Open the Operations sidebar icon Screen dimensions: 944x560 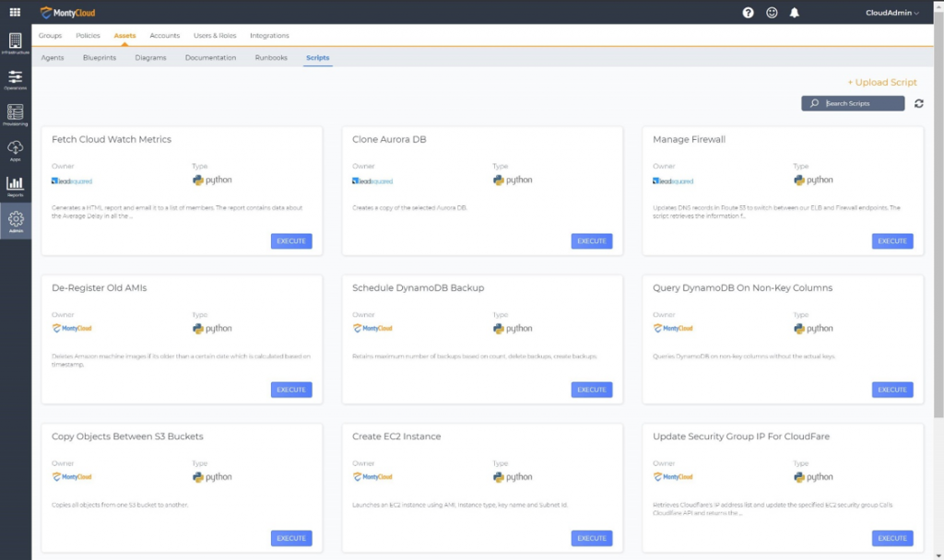pyautogui.click(x=15, y=79)
